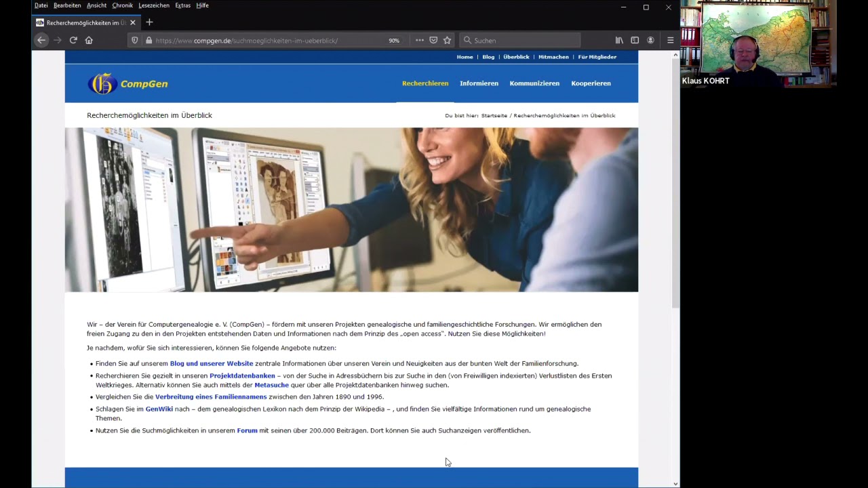Click the scrollbar down arrow
This screenshot has height=488, width=868.
tap(675, 484)
